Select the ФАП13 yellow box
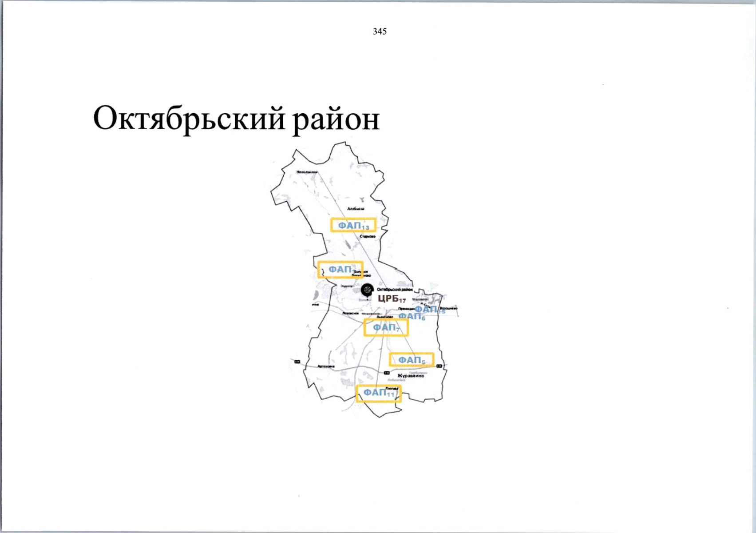The image size is (756, 533). [x=353, y=225]
